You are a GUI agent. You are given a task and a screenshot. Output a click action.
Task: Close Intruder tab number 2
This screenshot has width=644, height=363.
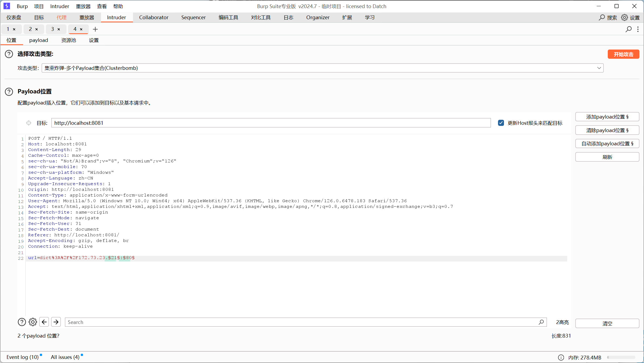click(36, 29)
